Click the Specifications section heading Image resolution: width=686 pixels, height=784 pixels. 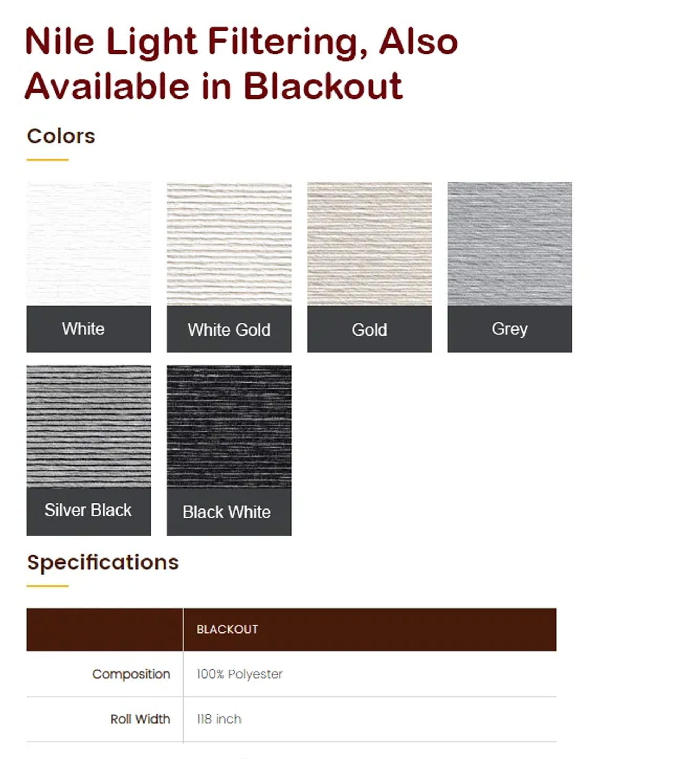click(x=103, y=562)
